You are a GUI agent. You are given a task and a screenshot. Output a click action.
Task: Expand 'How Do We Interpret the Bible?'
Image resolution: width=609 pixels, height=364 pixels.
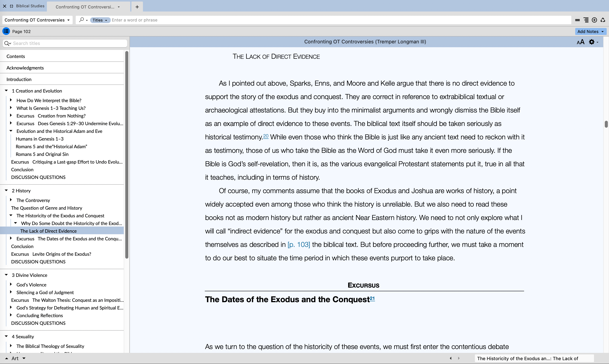(11, 100)
